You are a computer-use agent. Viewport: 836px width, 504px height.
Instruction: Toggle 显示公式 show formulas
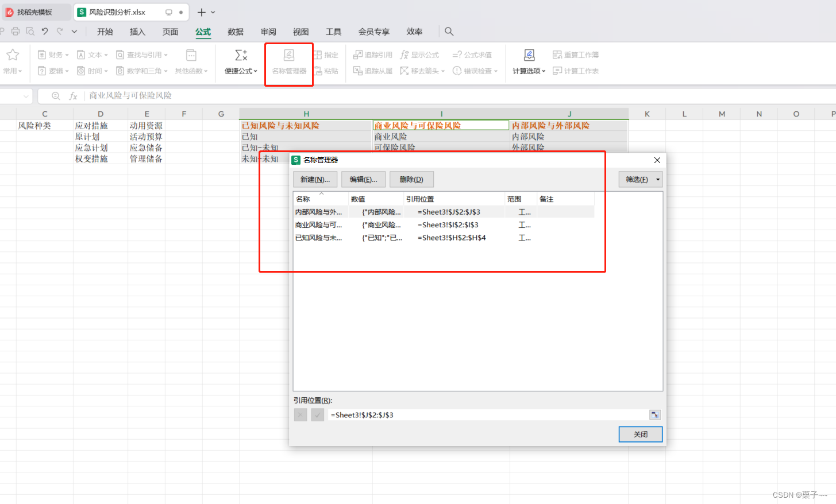pos(419,55)
